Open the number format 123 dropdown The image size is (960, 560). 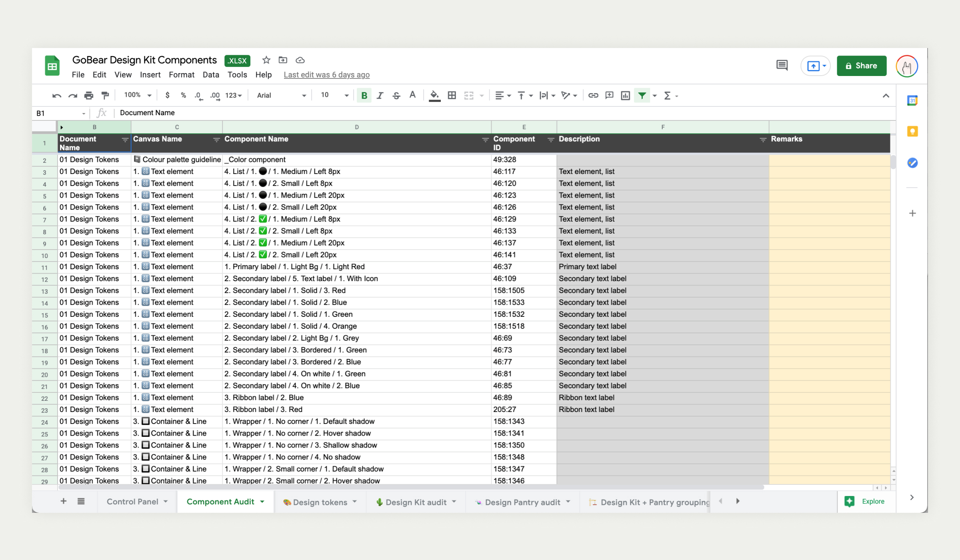234,96
